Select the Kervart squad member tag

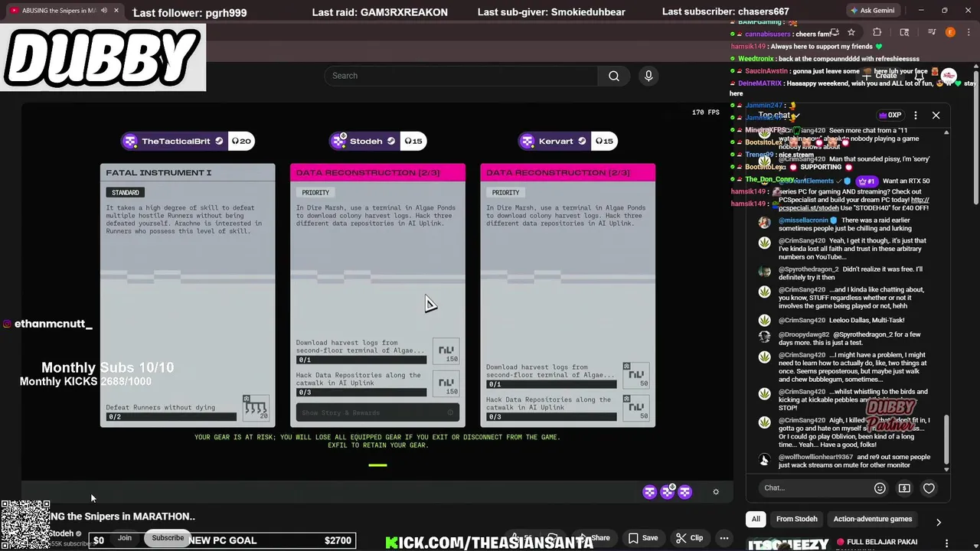tap(567, 141)
